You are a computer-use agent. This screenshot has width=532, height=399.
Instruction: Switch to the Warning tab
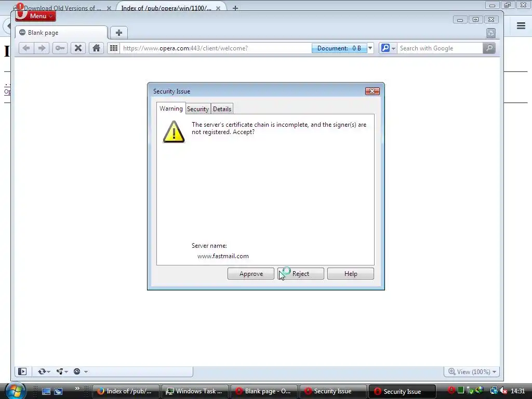(x=171, y=109)
